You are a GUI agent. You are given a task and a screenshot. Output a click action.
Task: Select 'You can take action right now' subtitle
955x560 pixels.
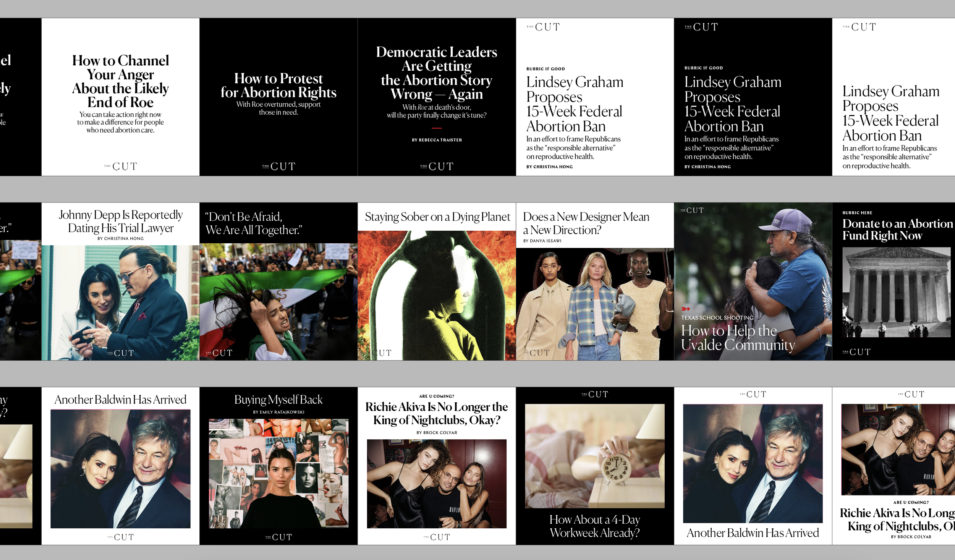[120, 122]
